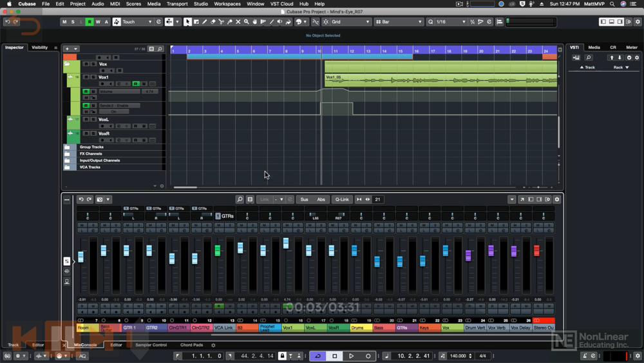Open the Workspaces menu

point(227,4)
